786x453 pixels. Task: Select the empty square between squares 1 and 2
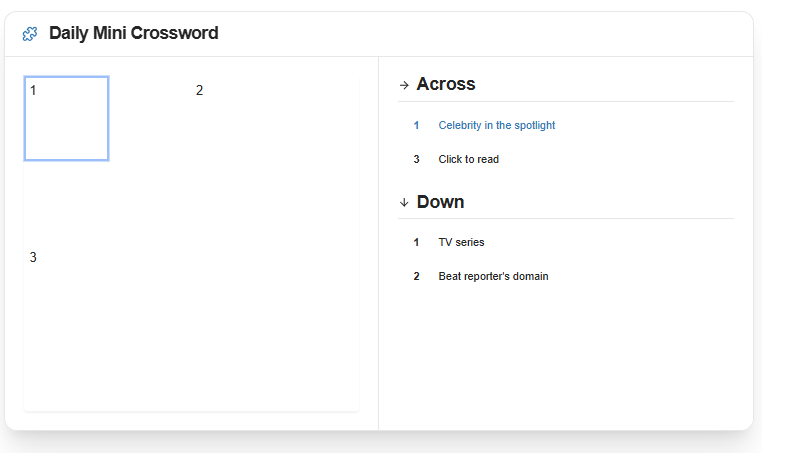click(150, 118)
